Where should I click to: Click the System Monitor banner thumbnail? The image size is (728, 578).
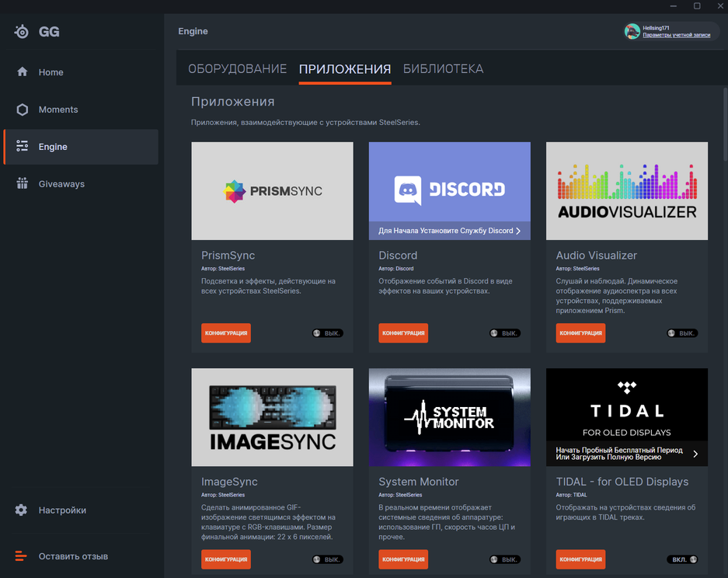click(x=449, y=417)
